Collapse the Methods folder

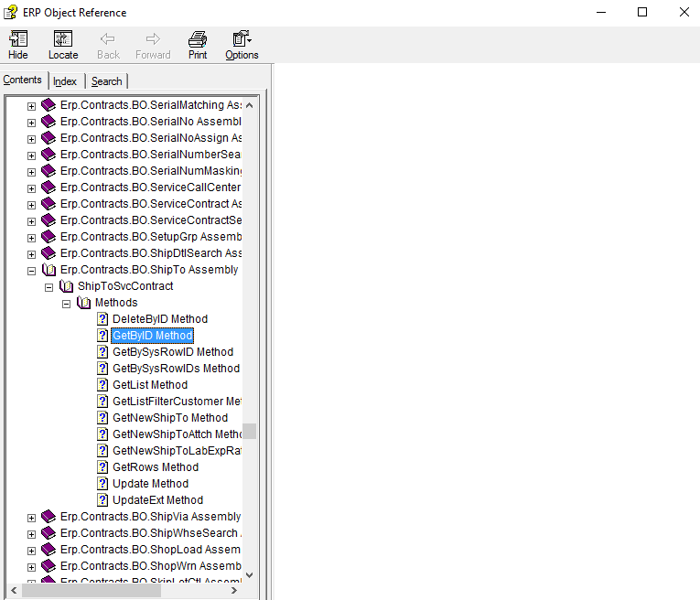point(66,305)
